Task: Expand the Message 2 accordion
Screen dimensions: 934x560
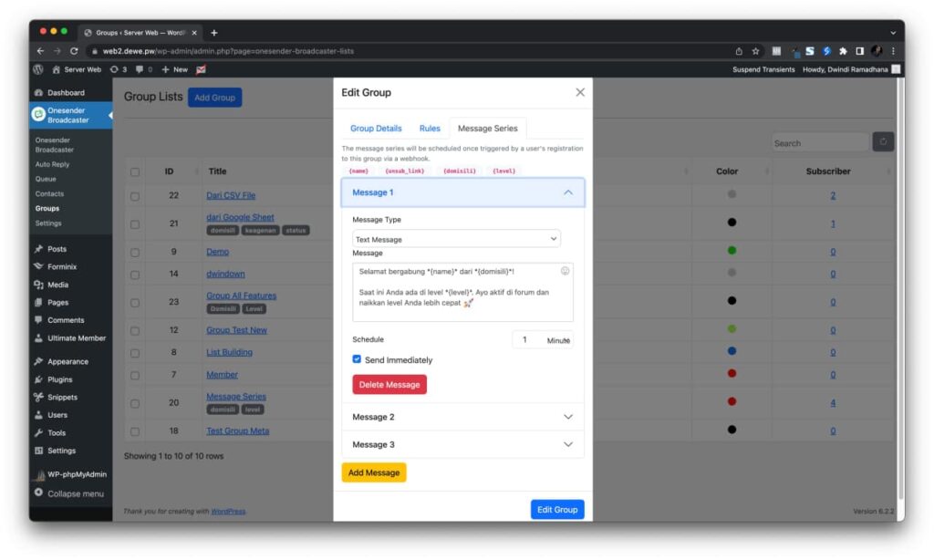Action: pyautogui.click(x=462, y=417)
